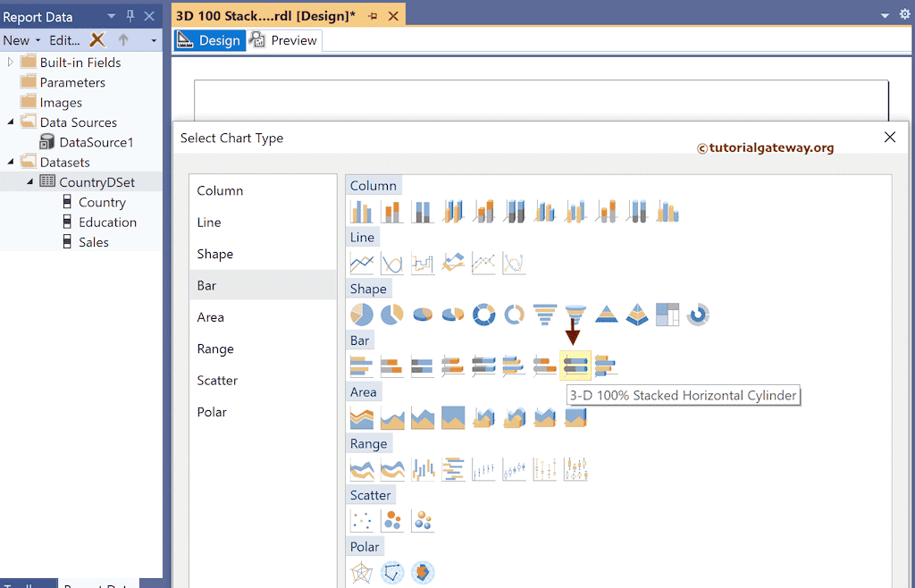Pick the Sunburst chart icon
The height and width of the screenshot is (588, 915).
698,315
